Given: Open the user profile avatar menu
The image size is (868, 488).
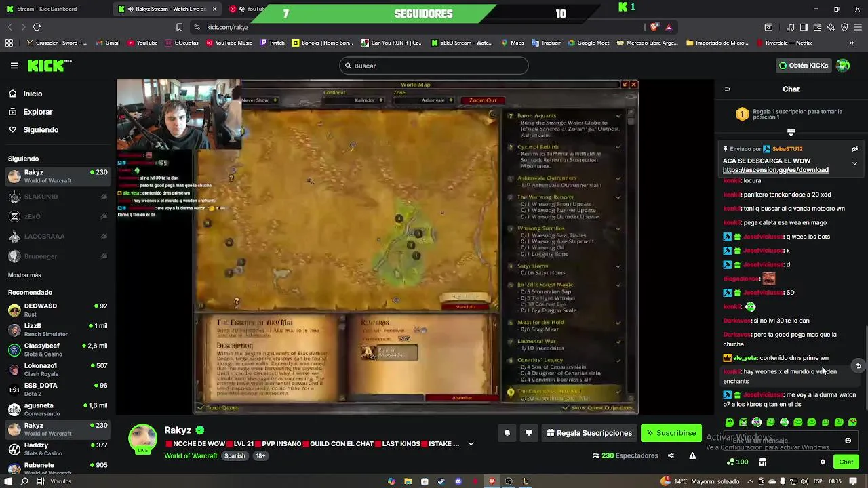Looking at the screenshot, I should (x=843, y=66).
